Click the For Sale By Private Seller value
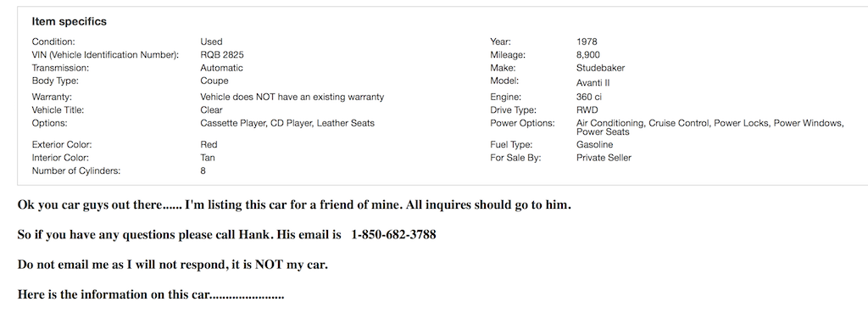This screenshot has width=868, height=313. pos(604,157)
